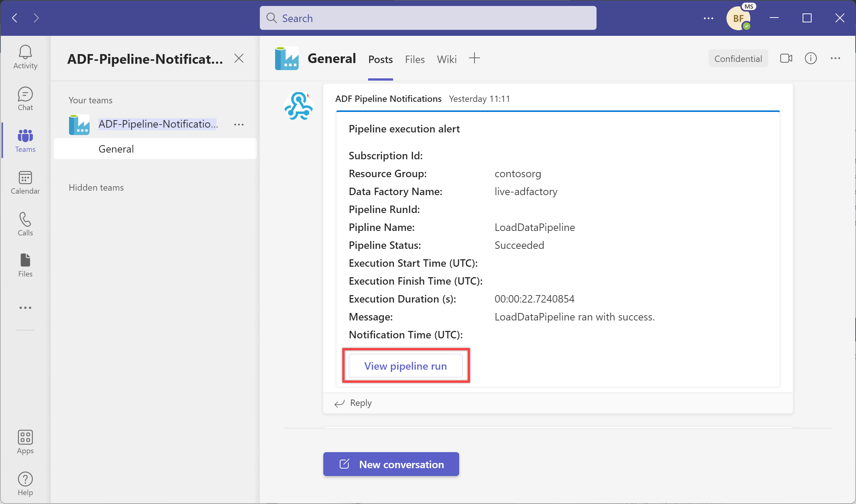Select the Files tab in General channel
Image resolution: width=856 pixels, height=504 pixels.
pyautogui.click(x=415, y=58)
